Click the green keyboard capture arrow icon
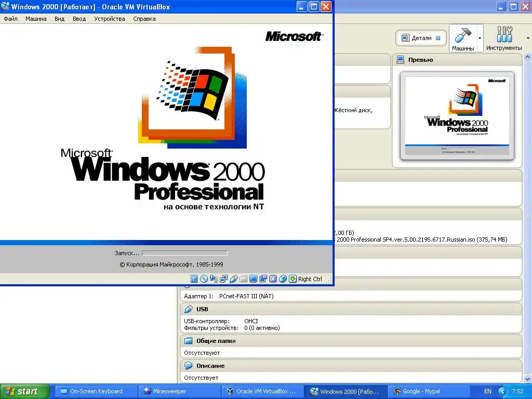Image resolution: width=532 pixels, height=399 pixels. pyautogui.click(x=292, y=279)
